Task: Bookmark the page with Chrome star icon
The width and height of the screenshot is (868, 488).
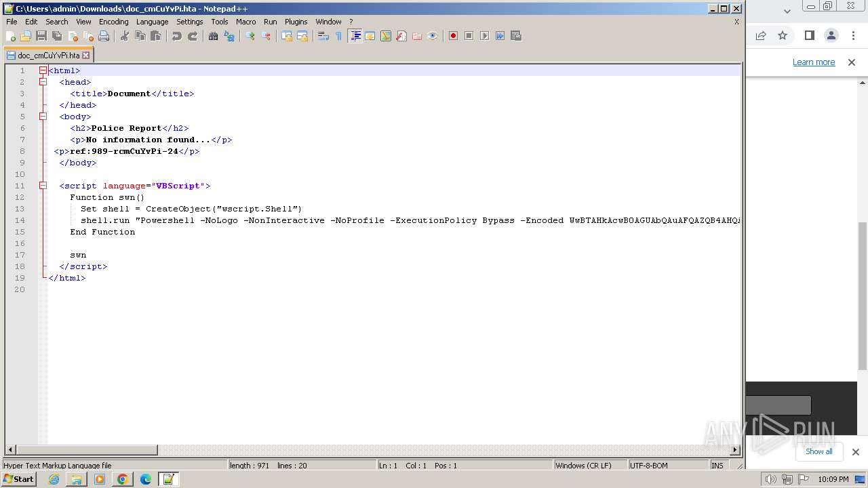Action: (x=783, y=35)
